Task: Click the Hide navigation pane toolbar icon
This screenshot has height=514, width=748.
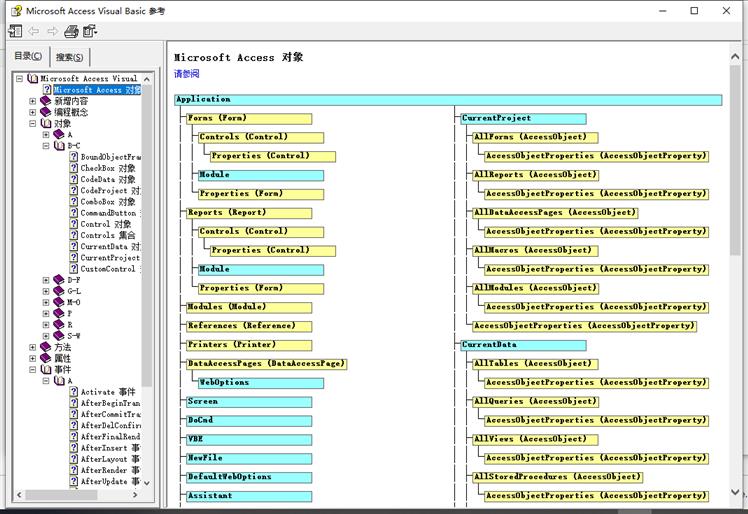Action: pyautogui.click(x=15, y=31)
